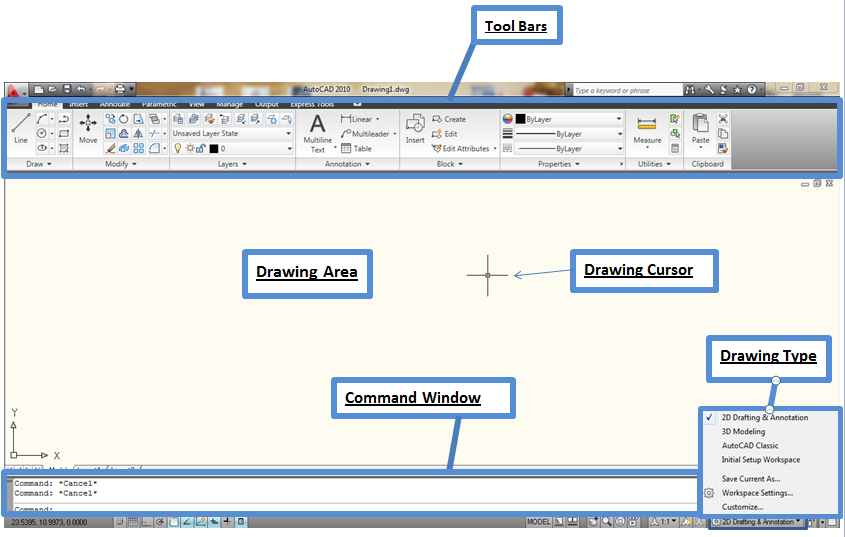Toggle layer on/off lightbulb icon
The height and width of the screenshot is (537, 845).
(177, 148)
